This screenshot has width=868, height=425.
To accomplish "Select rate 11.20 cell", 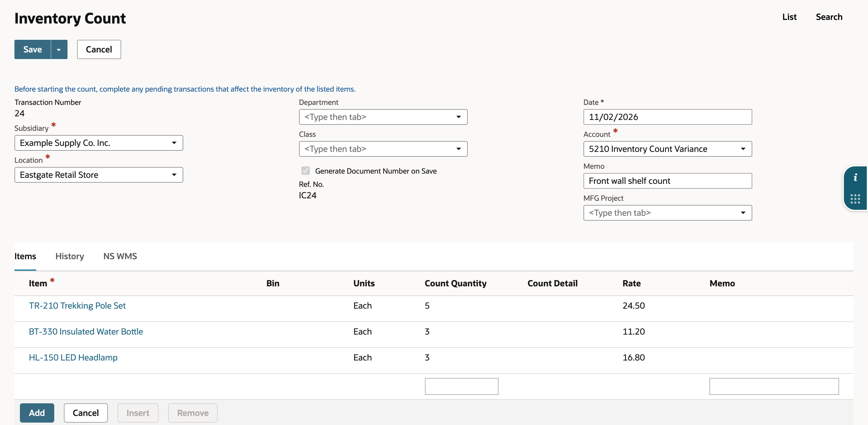I will pos(634,332).
